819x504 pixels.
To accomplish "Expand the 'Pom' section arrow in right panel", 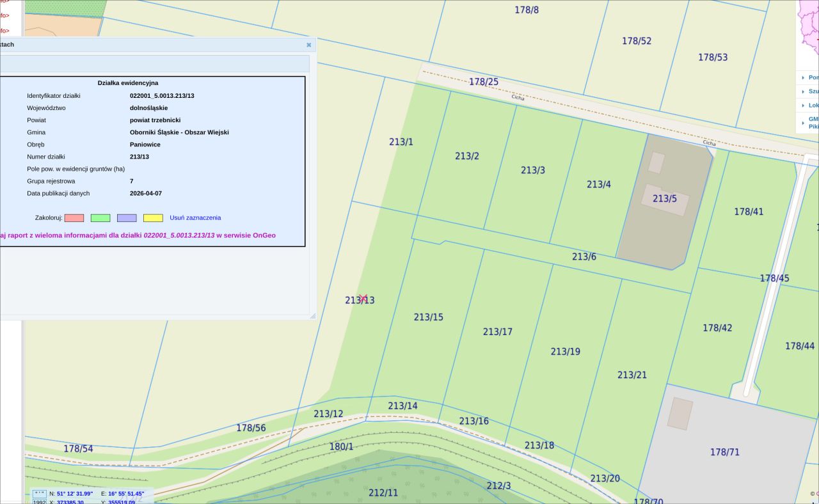I will point(803,77).
